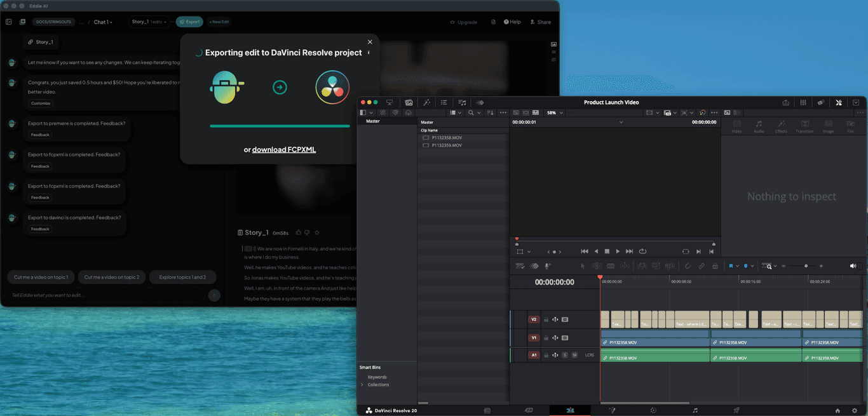Toggle Loop playback in the viewer
Viewport: 868px width, 416px height.
pyautogui.click(x=642, y=252)
